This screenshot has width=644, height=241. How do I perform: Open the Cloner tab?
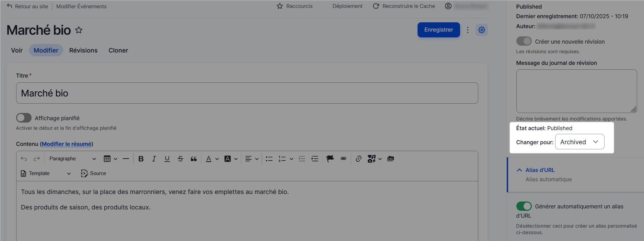coord(118,50)
